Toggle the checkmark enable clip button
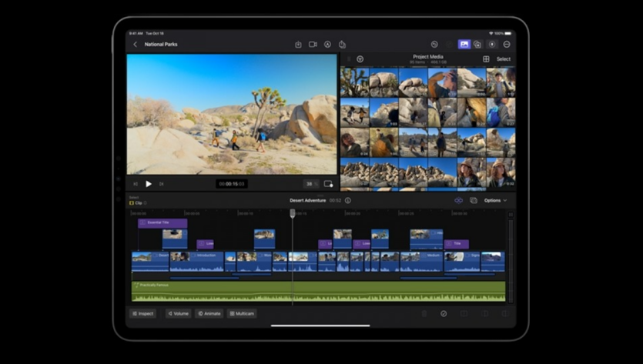Screen dimensions: 643x364 [444, 314]
